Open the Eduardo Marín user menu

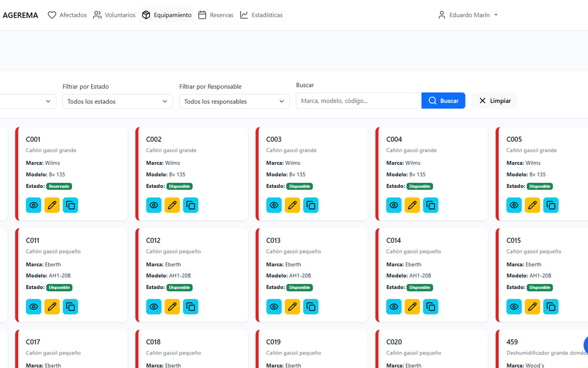[x=468, y=15]
